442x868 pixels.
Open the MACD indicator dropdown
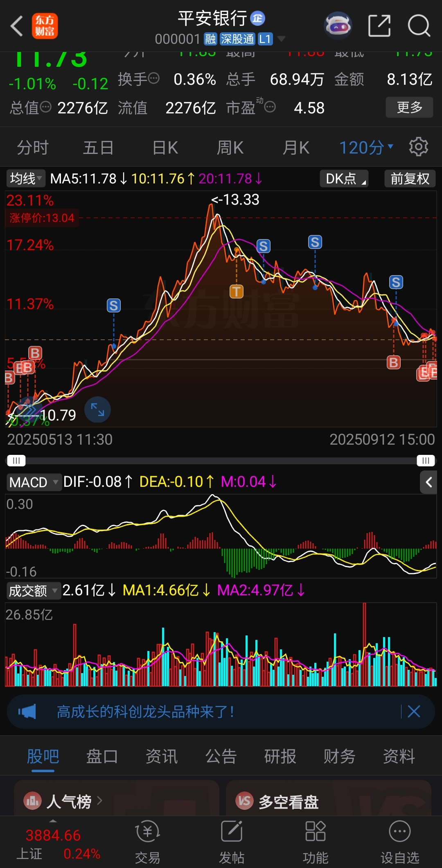point(34,482)
